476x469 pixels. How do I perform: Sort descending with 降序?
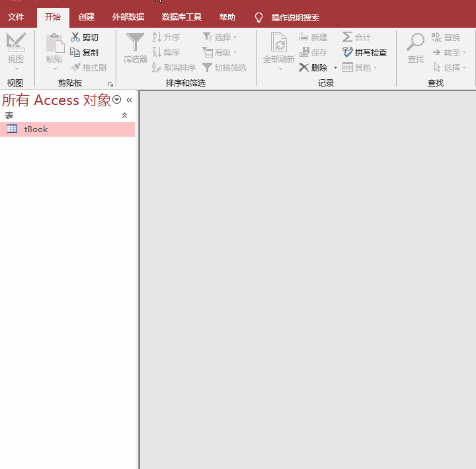166,52
